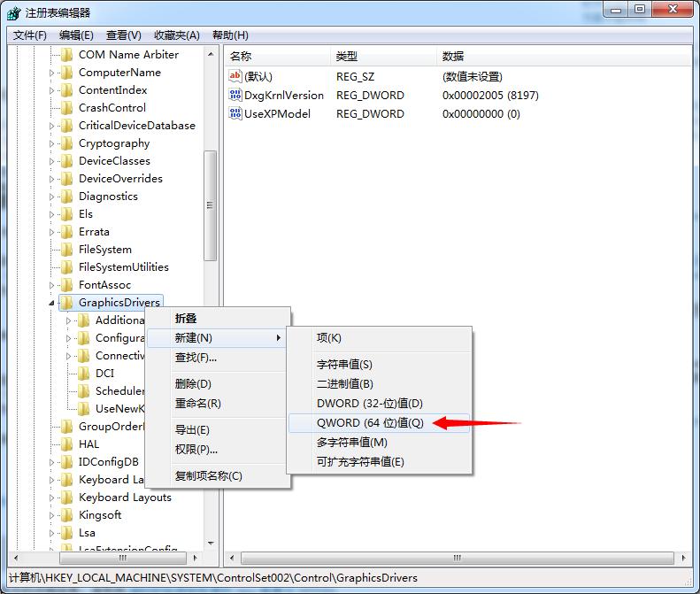This screenshot has width=700, height=594.
Task: Expand the ComputerName tree node
Action: pos(51,73)
